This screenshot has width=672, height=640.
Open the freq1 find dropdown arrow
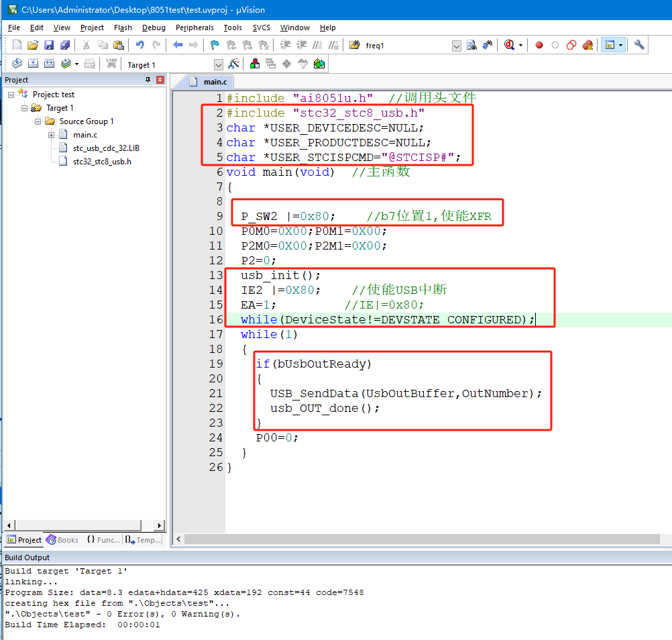coord(457,46)
